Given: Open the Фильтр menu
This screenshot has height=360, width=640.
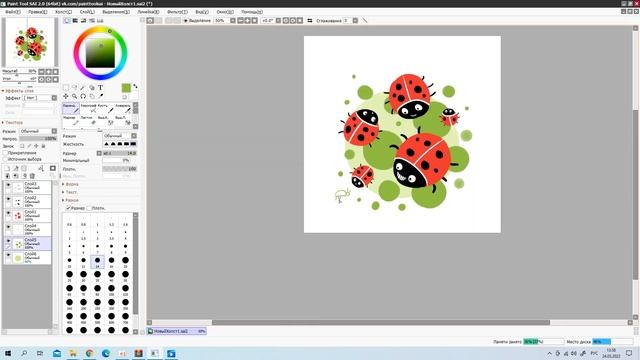Looking at the screenshot, I should coord(177,12).
